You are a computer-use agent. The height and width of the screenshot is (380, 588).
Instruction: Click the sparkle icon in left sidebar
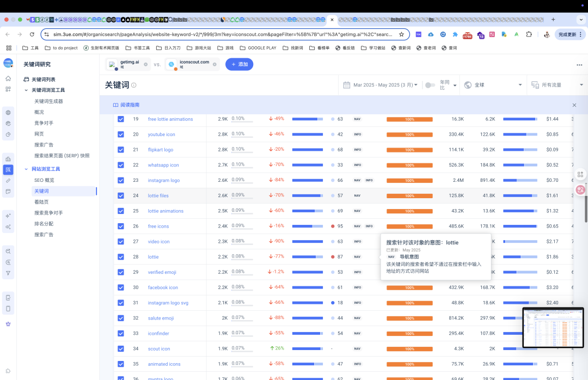[x=8, y=216]
